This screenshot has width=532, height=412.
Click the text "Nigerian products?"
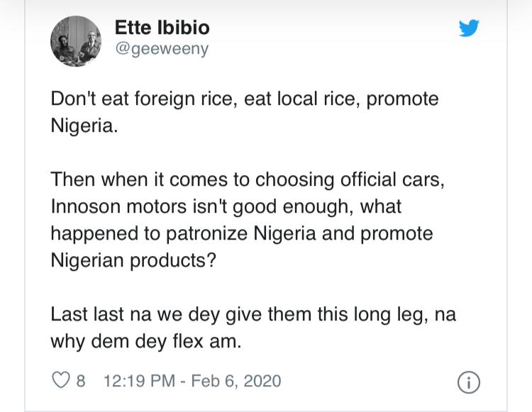pos(132,261)
